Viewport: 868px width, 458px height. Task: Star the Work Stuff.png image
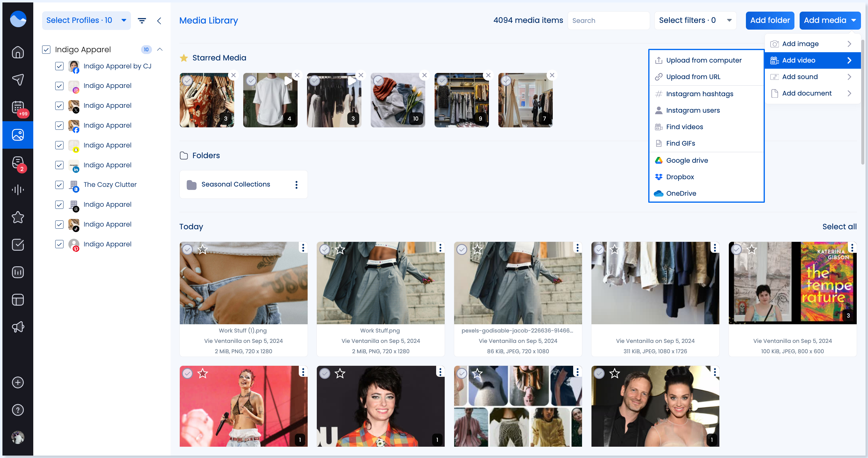click(x=340, y=249)
